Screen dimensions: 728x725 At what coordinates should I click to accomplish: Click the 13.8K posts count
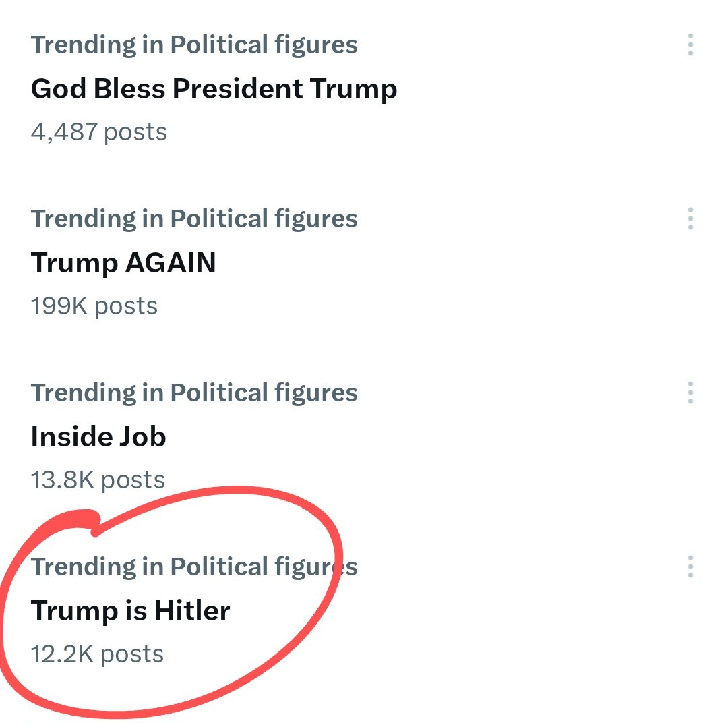[x=98, y=480]
